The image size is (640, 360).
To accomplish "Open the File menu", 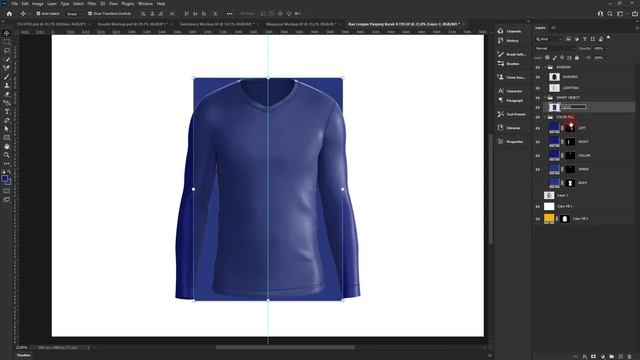I will 15,4.
